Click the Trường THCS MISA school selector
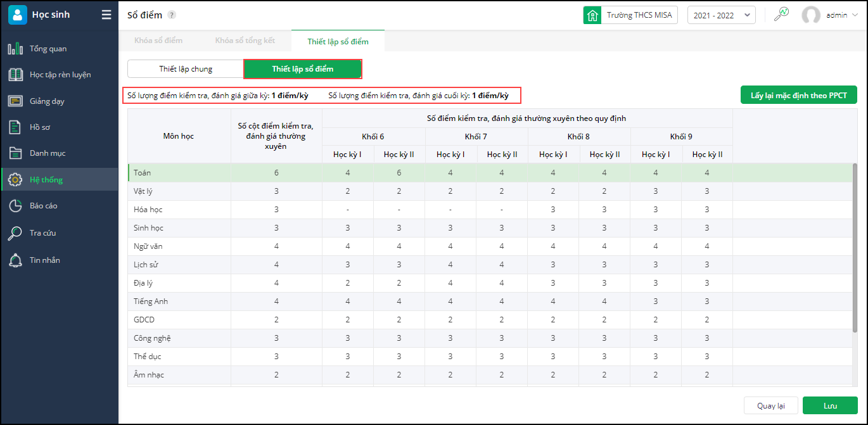The width and height of the screenshot is (868, 425). click(630, 15)
